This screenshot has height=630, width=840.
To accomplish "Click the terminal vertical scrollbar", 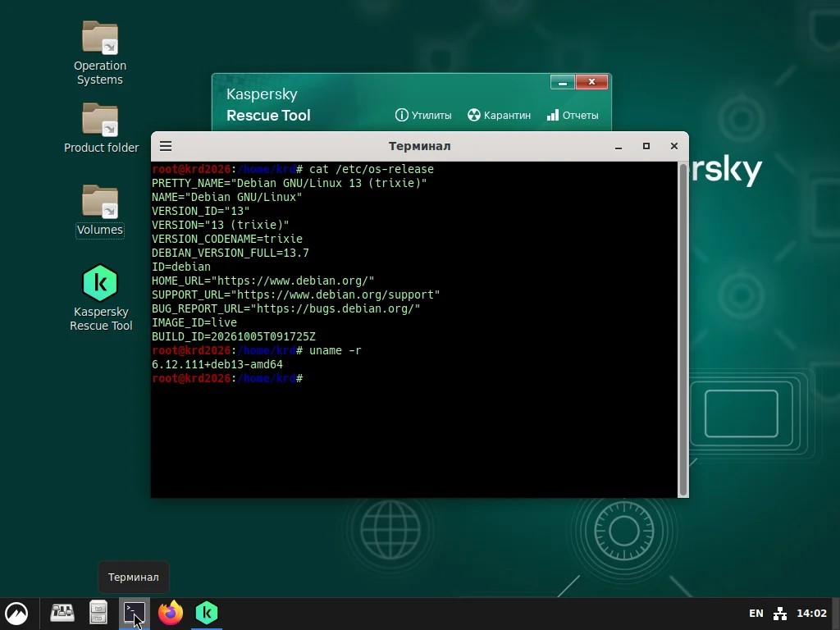I will point(683,330).
